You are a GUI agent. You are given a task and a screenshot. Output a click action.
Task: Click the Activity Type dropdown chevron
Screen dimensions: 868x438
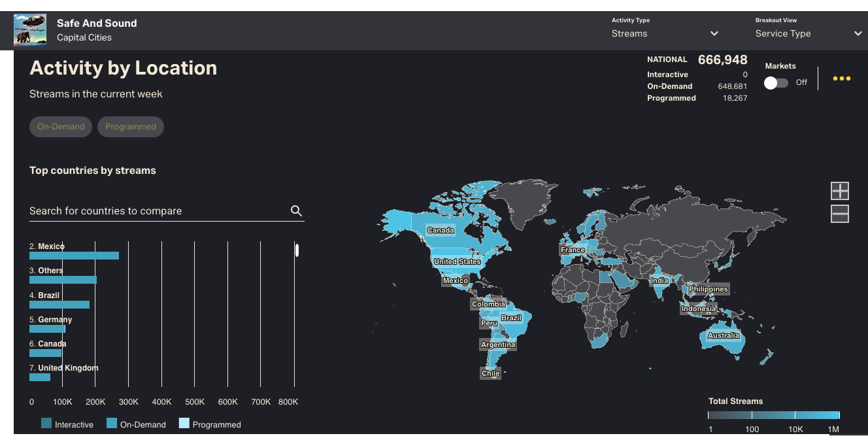[714, 33]
